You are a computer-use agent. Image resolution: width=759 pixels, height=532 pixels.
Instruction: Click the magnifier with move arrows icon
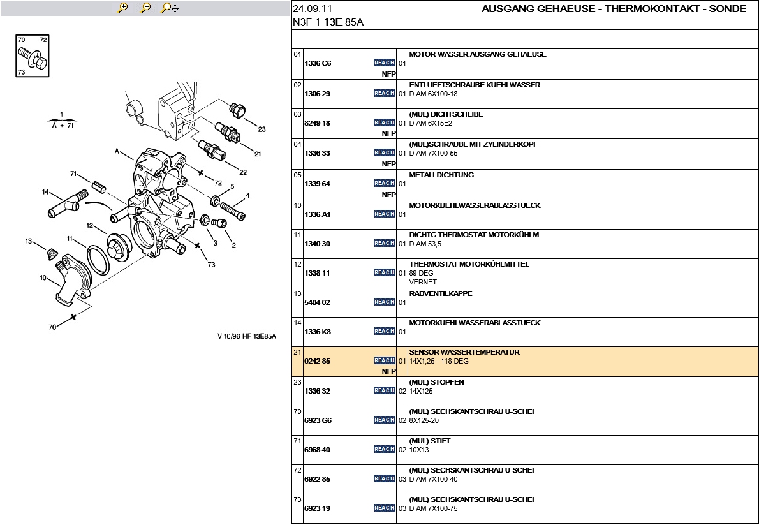(x=170, y=8)
